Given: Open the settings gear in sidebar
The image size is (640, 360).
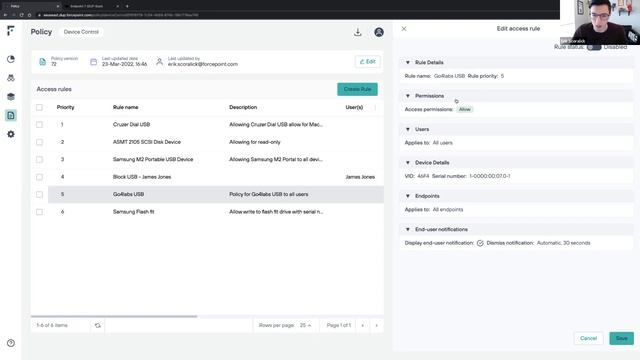Looking at the screenshot, I should [11, 134].
